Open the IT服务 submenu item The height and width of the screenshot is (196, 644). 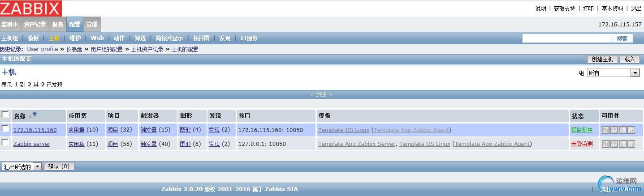tap(249, 38)
